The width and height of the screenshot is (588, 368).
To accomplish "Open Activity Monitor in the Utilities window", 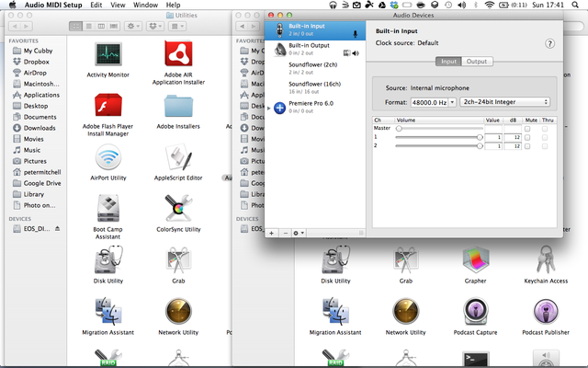I will point(108,55).
